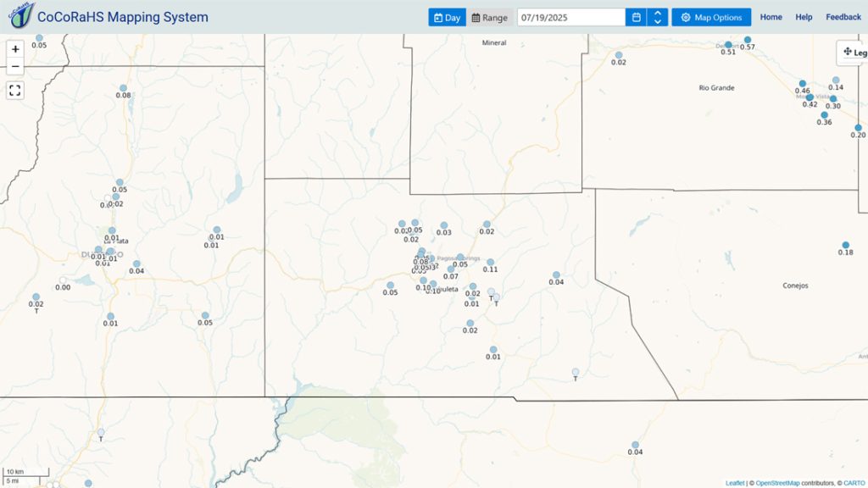Zoom in on the map
The width and height of the screenshot is (868, 488).
tap(15, 49)
